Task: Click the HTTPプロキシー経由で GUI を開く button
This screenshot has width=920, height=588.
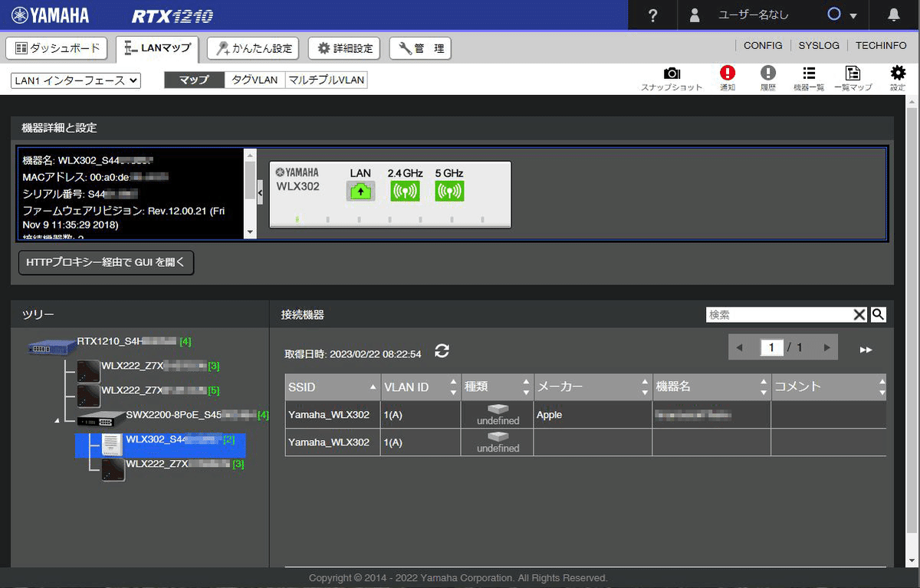Action: 106,262
